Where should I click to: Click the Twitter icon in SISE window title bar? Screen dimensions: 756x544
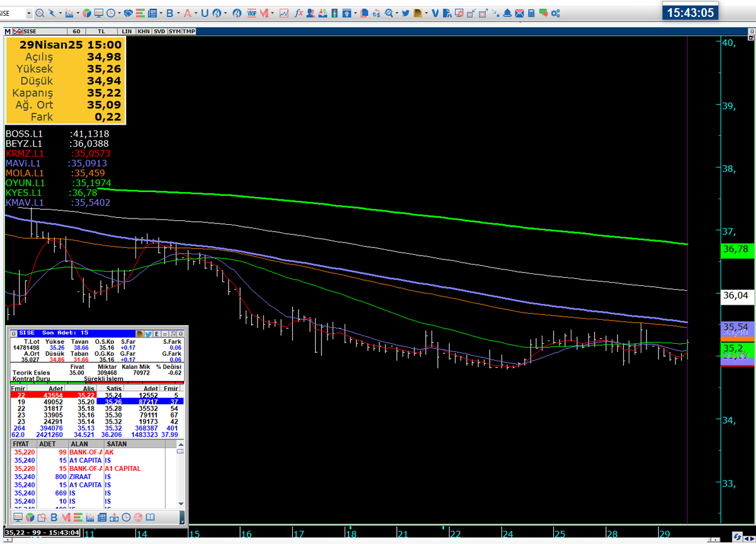(149, 332)
